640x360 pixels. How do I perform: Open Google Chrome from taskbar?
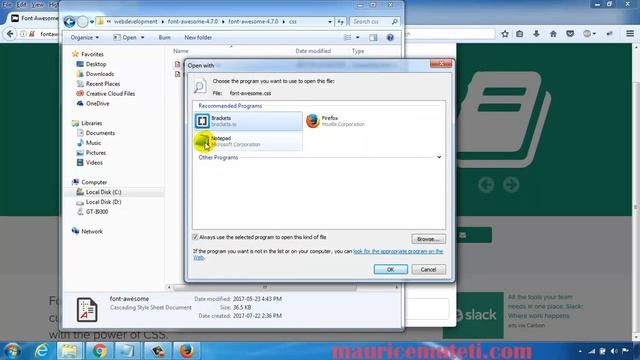pyautogui.click(x=99, y=351)
